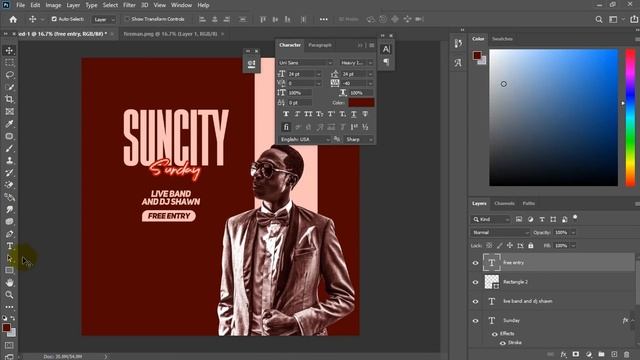
Task: Open the language dropdown English: USA
Action: tap(304, 140)
